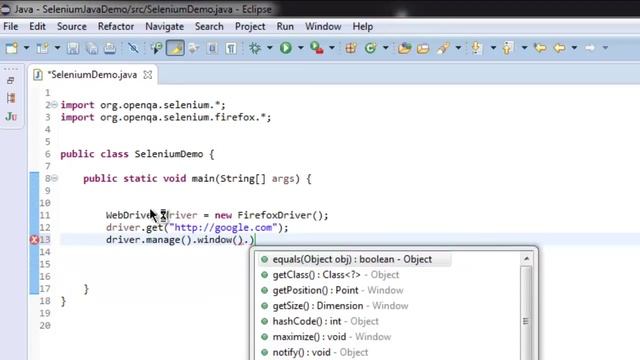
Task: Open the Previous Annotation dropdown arrow
Action: pos(524,48)
